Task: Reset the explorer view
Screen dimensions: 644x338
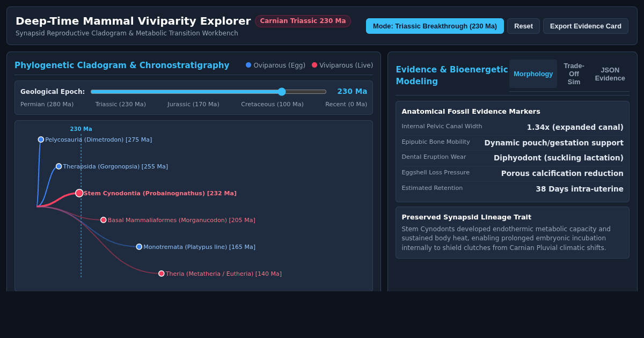Action: tap(523, 26)
